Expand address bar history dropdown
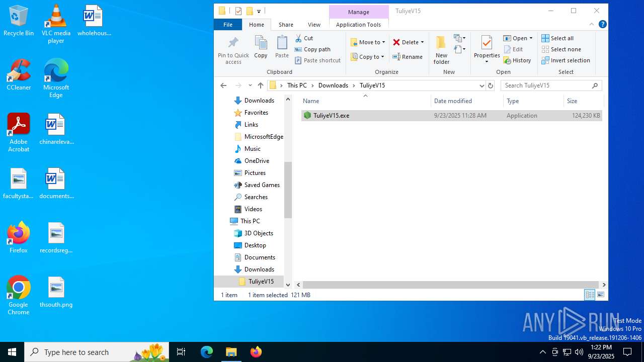The height and width of the screenshot is (362, 644). click(481, 85)
